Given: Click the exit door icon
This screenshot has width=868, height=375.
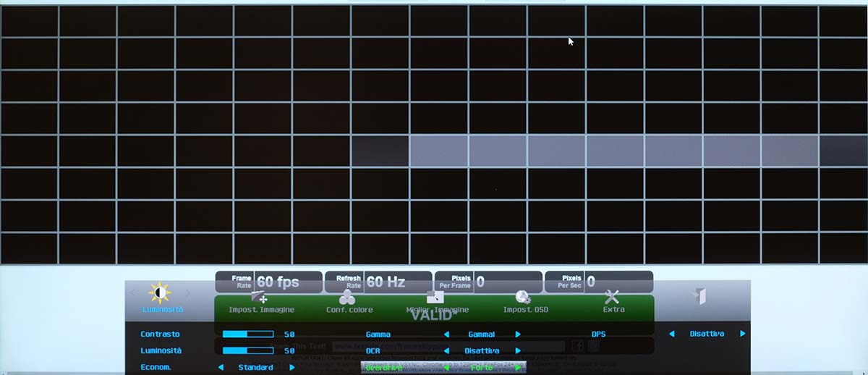Looking at the screenshot, I should (x=699, y=296).
